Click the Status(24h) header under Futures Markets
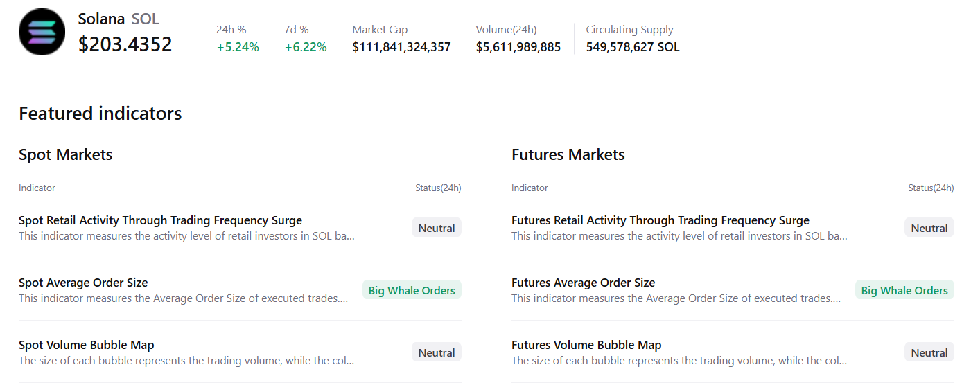This screenshot has width=980, height=385. tap(930, 188)
